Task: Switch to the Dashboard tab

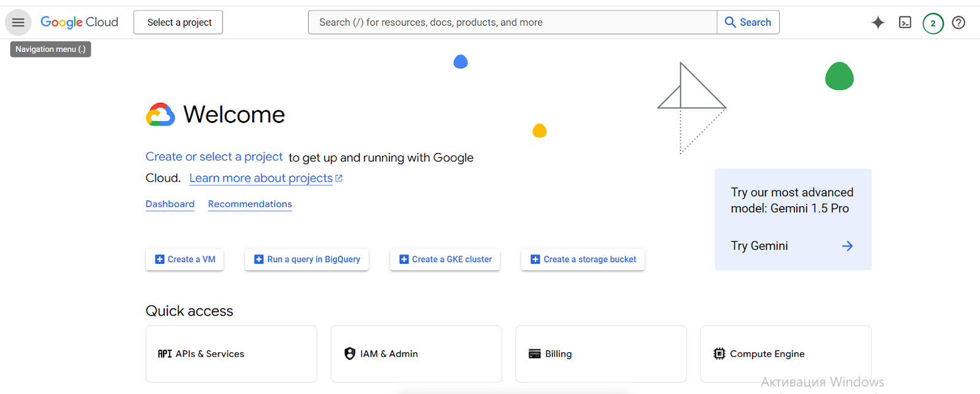Action: click(x=170, y=204)
